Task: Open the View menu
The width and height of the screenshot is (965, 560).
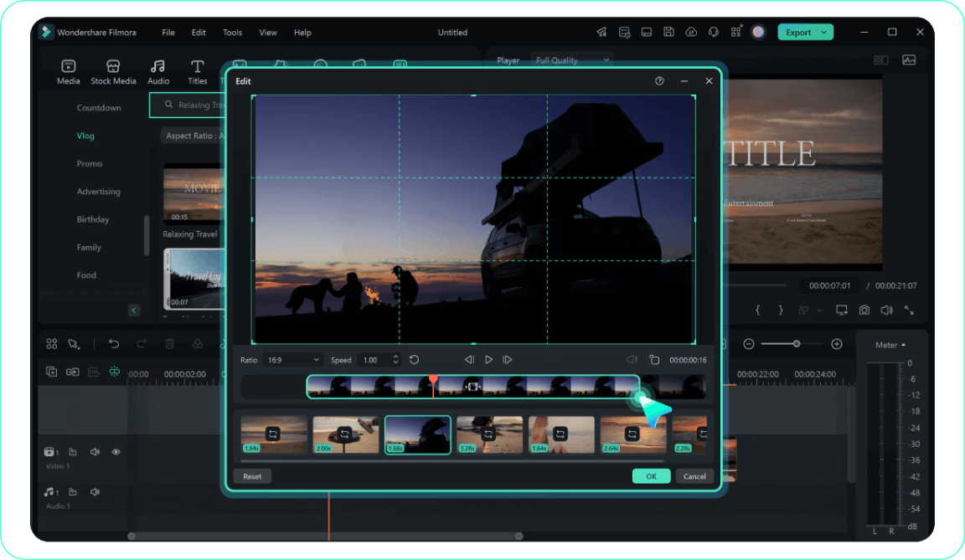Action: (x=268, y=33)
